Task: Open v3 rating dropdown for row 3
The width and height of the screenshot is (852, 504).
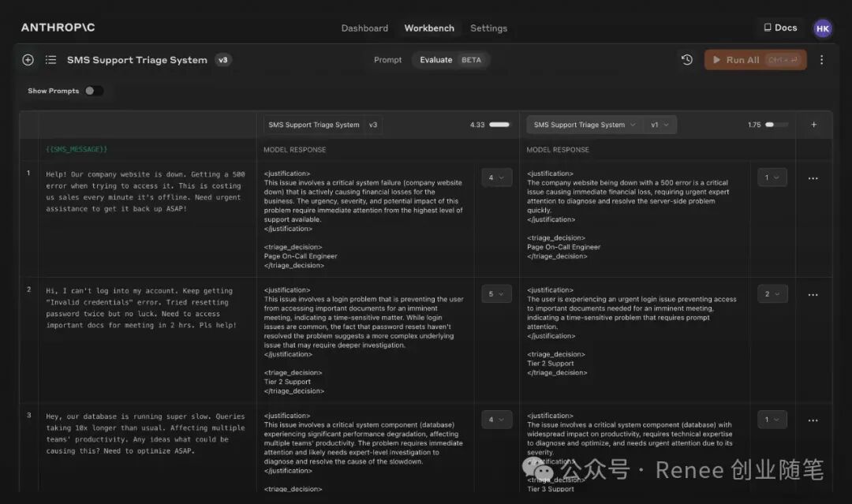Action: point(497,420)
